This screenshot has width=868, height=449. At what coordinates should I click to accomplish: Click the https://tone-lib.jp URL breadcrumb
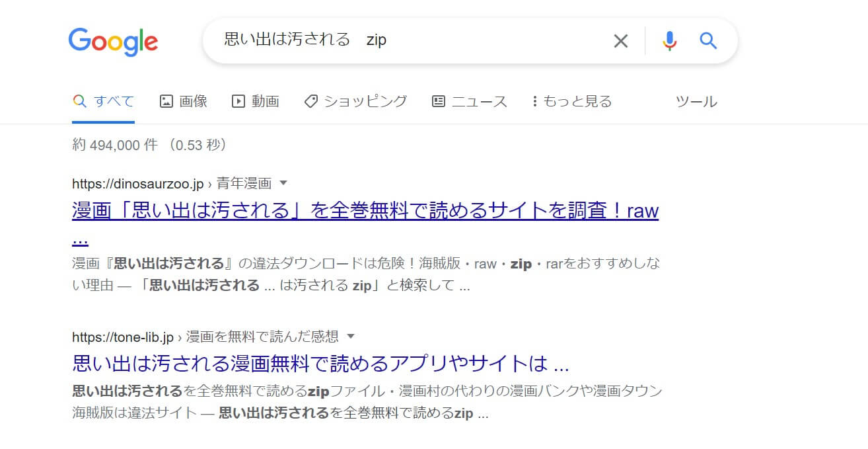(122, 337)
